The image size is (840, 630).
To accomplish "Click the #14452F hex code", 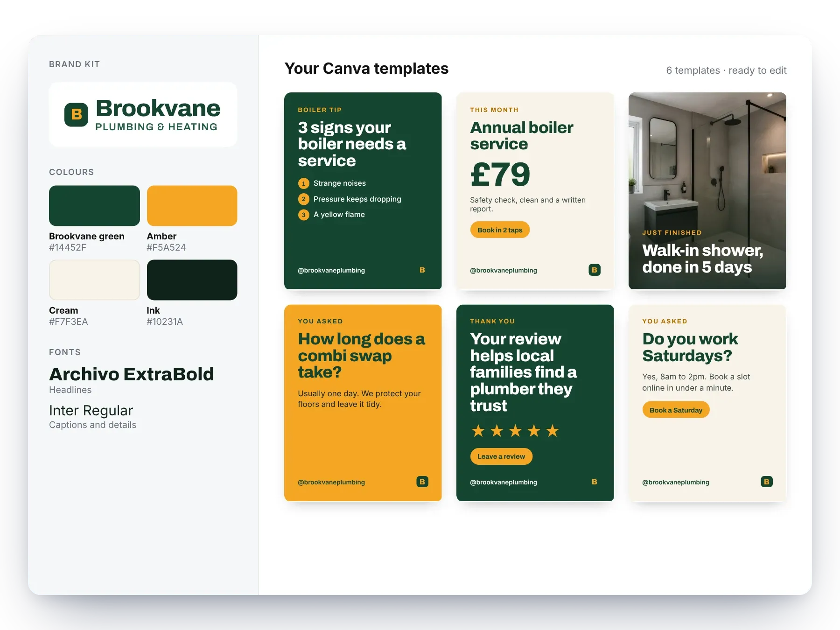I will [68, 248].
